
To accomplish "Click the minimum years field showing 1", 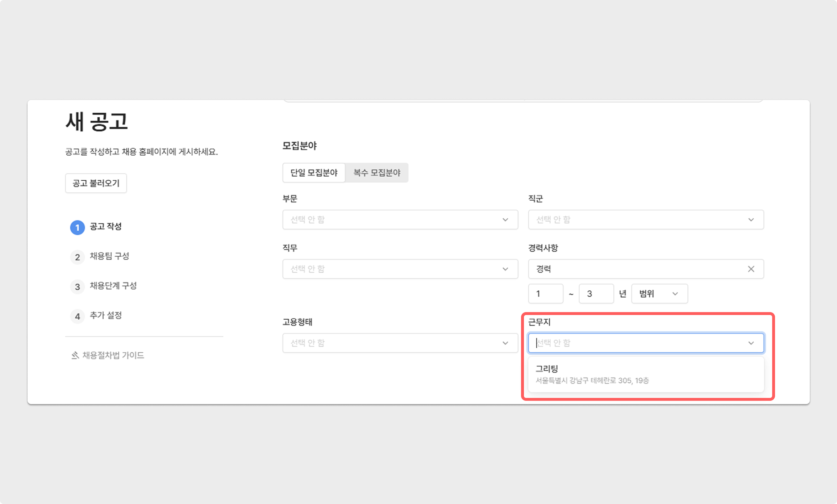I will tap(545, 294).
